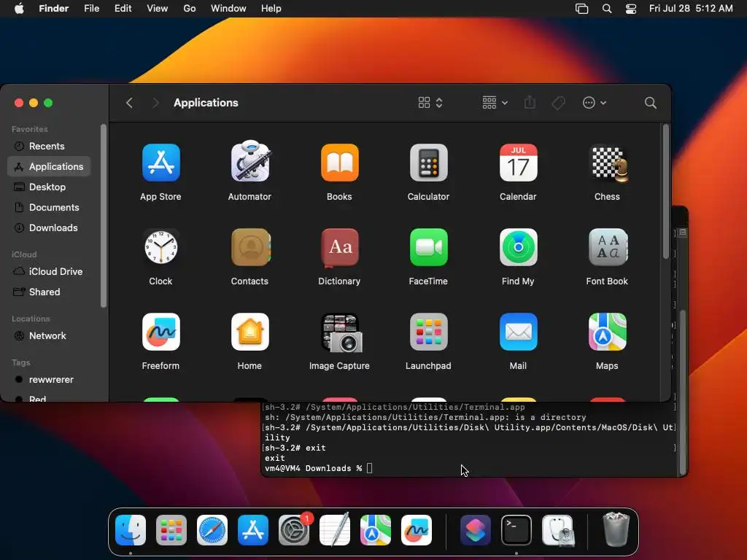Open iCloud Drive in the sidebar
747x560 pixels.
coord(49,271)
